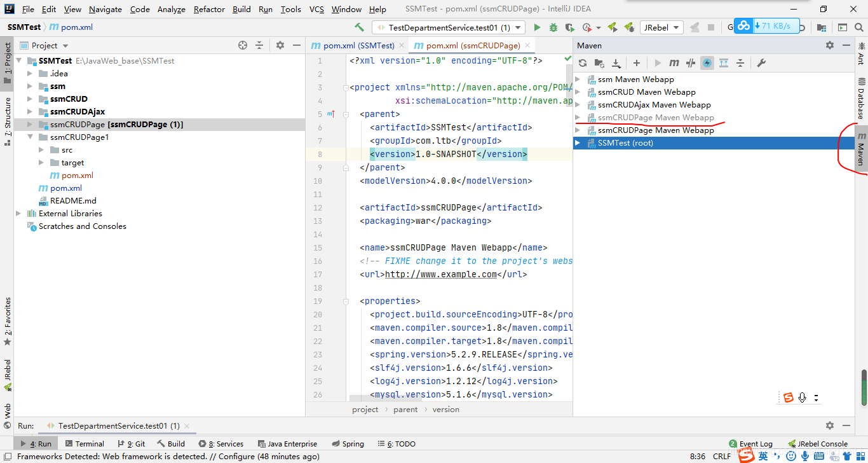Toggle the Database side tool window

[861, 99]
